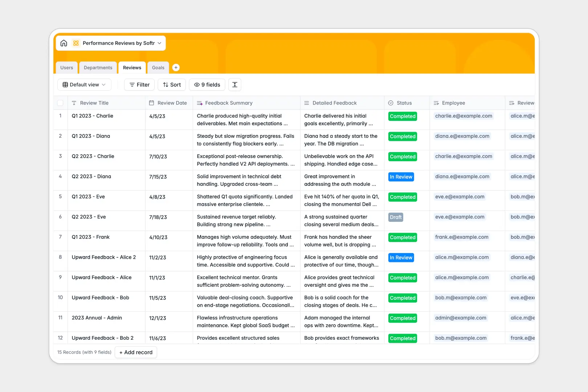Toggle the select-all rows checkbox

pyautogui.click(x=60, y=103)
